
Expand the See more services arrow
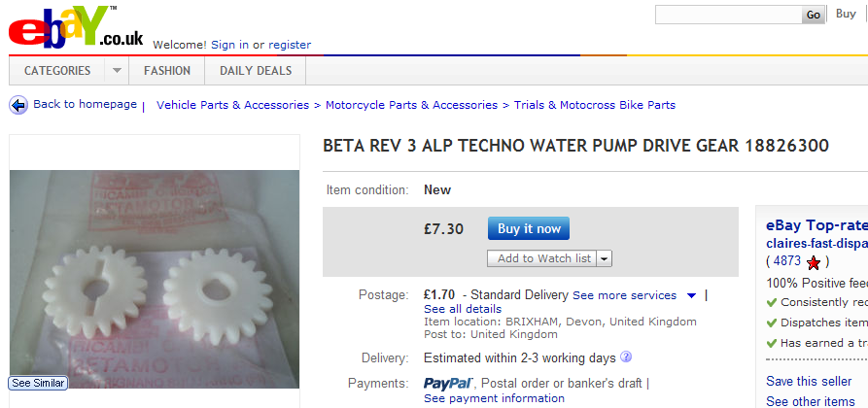point(691,295)
